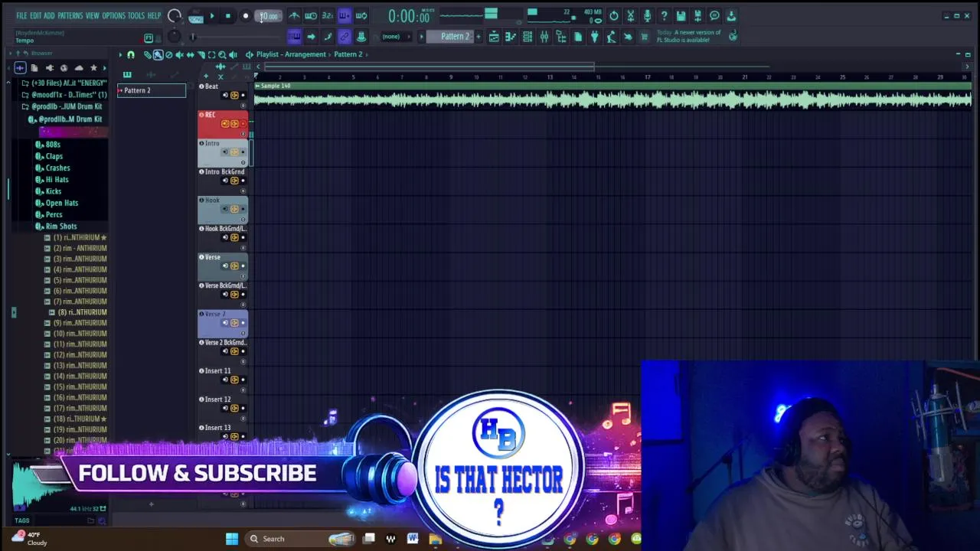Open the weather widget showing 40°F
The height and width of the screenshot is (551, 980).
(31, 539)
